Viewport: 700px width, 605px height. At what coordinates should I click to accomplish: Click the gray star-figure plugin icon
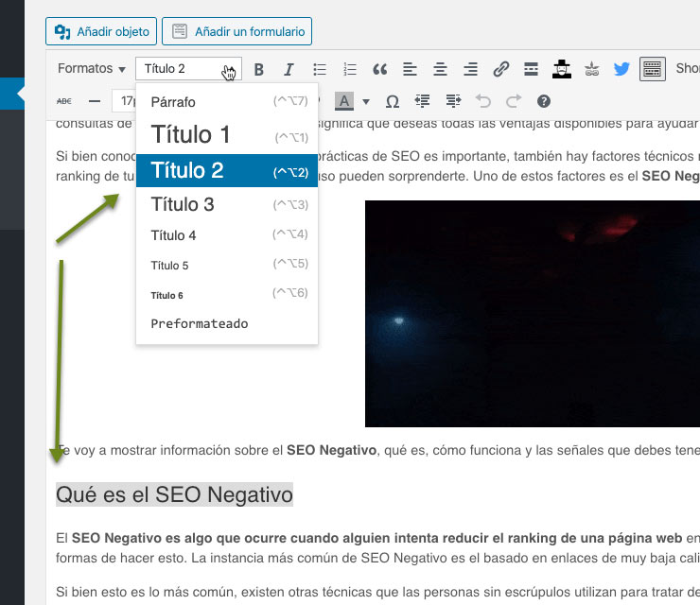pyautogui.click(x=592, y=69)
